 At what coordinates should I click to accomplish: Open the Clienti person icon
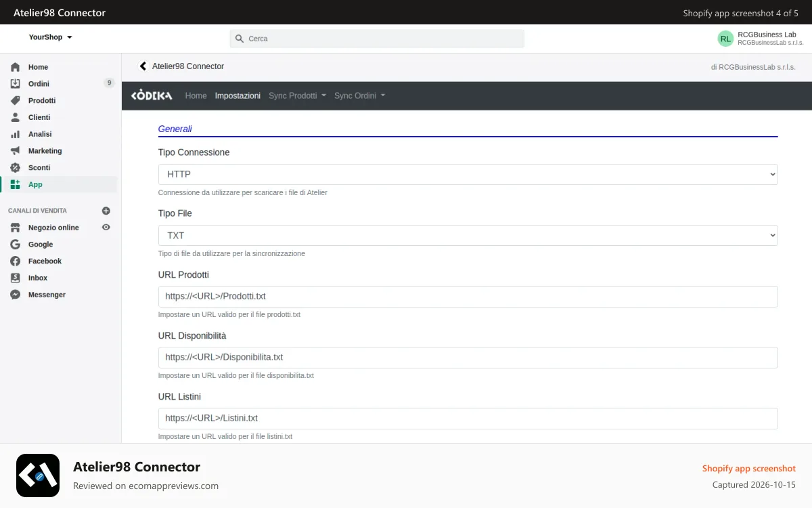point(15,117)
